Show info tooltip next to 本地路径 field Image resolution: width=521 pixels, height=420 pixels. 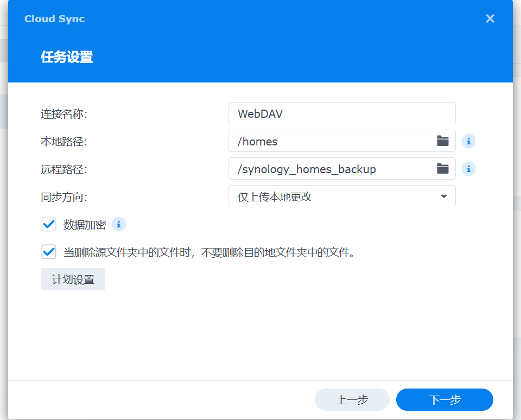pos(468,141)
